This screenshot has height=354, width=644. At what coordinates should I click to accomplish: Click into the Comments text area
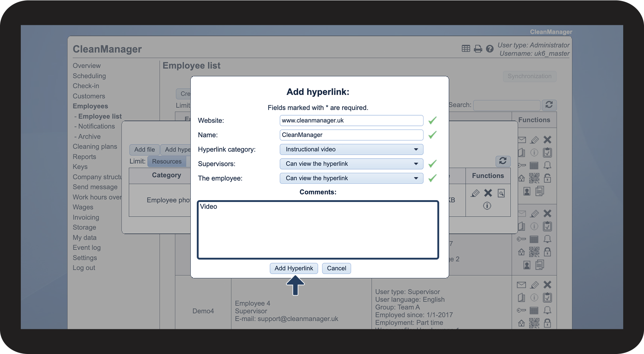tap(318, 230)
